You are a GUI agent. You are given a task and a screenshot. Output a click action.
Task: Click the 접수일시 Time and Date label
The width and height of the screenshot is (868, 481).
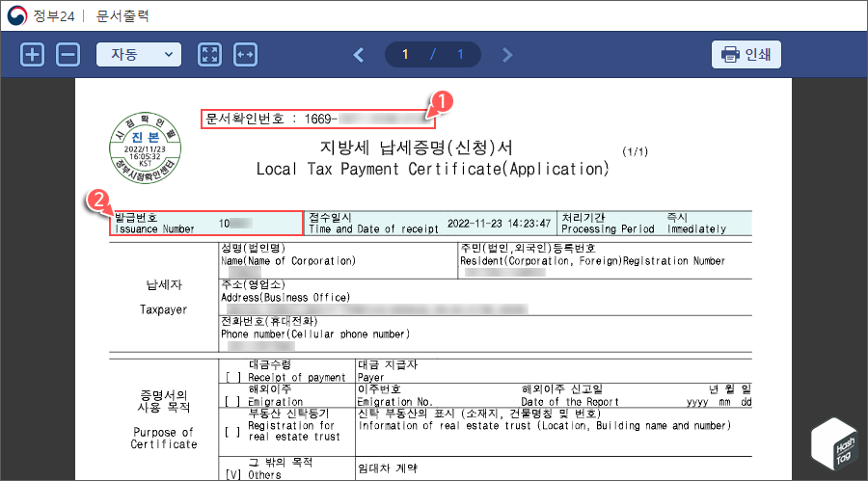pos(373,223)
